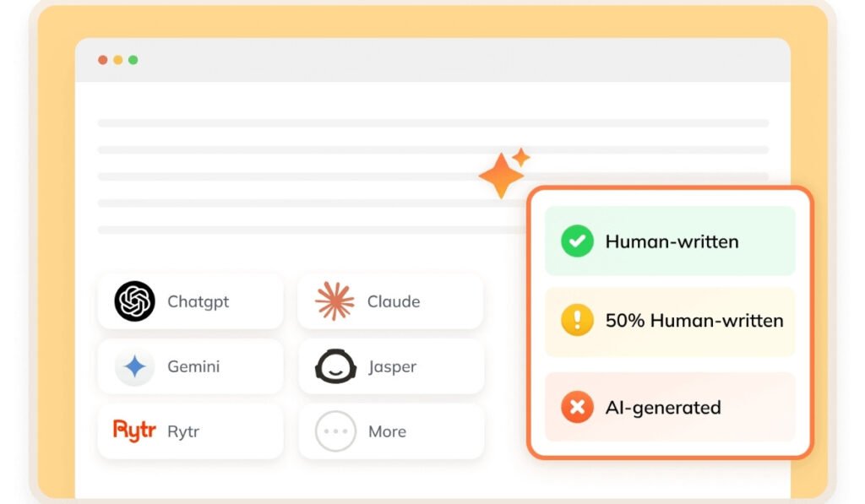Click the green checkmark circle
This screenshot has height=504, width=865.
coord(577,241)
